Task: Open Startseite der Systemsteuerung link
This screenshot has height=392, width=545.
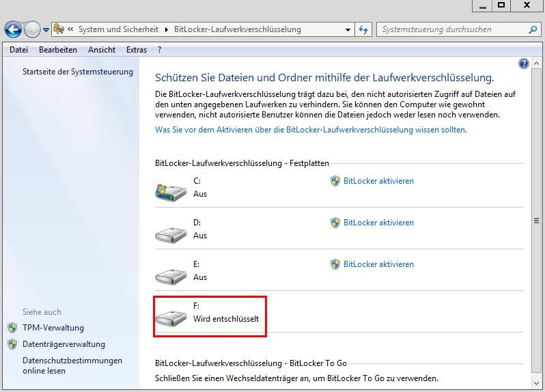Action: coord(78,72)
